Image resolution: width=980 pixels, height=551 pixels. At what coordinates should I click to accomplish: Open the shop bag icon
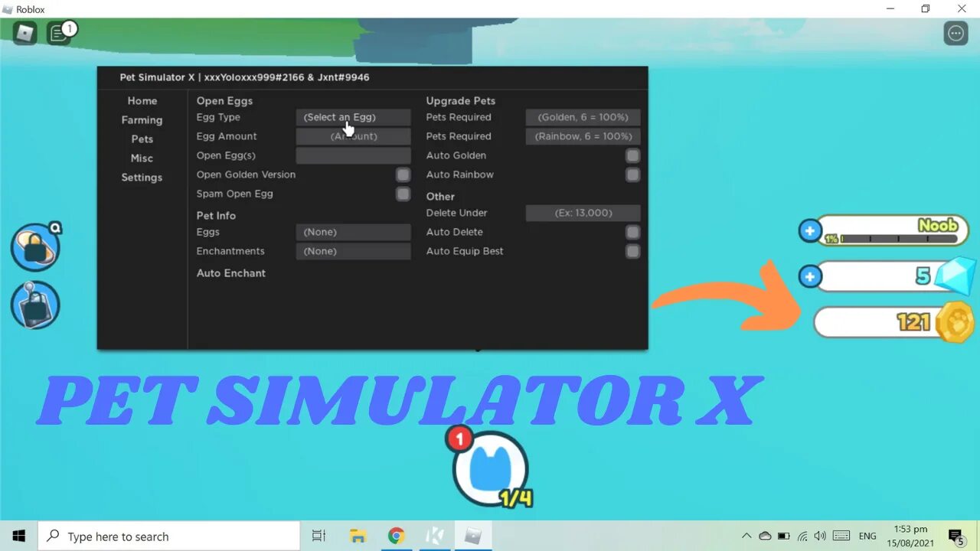tap(35, 305)
